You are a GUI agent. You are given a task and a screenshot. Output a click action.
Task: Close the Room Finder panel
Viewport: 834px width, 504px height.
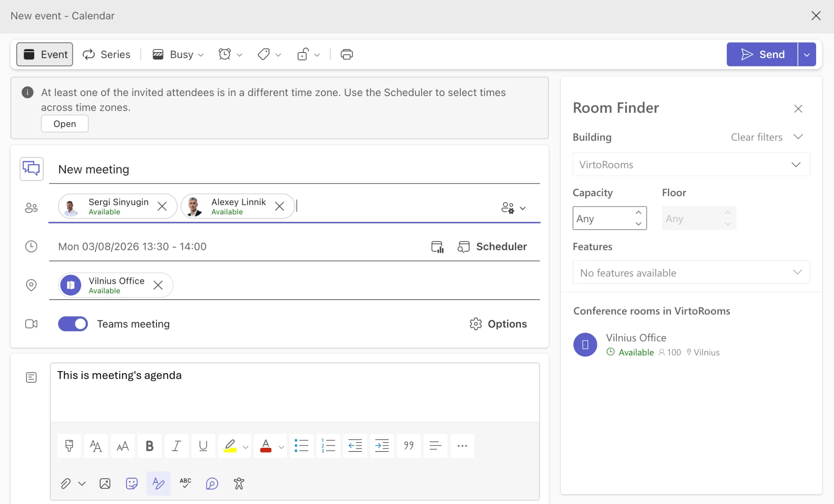(798, 108)
